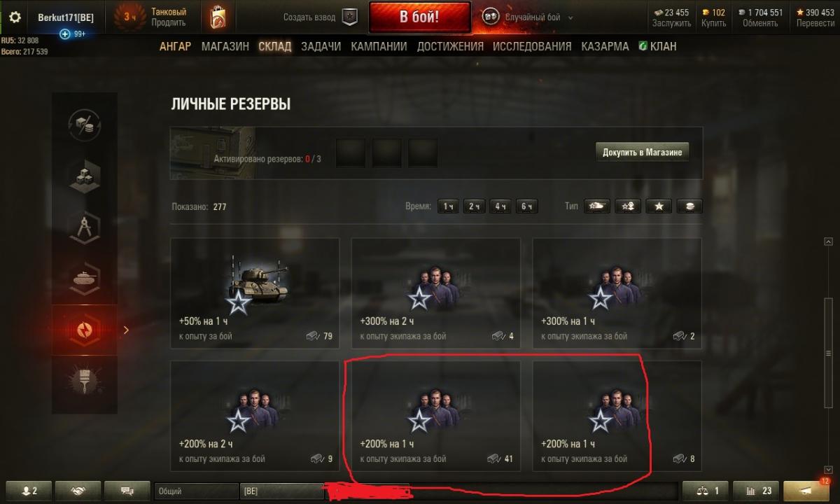The height and width of the screenshot is (504, 840).
Task: Switch to the МАГАЗИН tab
Action: tap(225, 46)
